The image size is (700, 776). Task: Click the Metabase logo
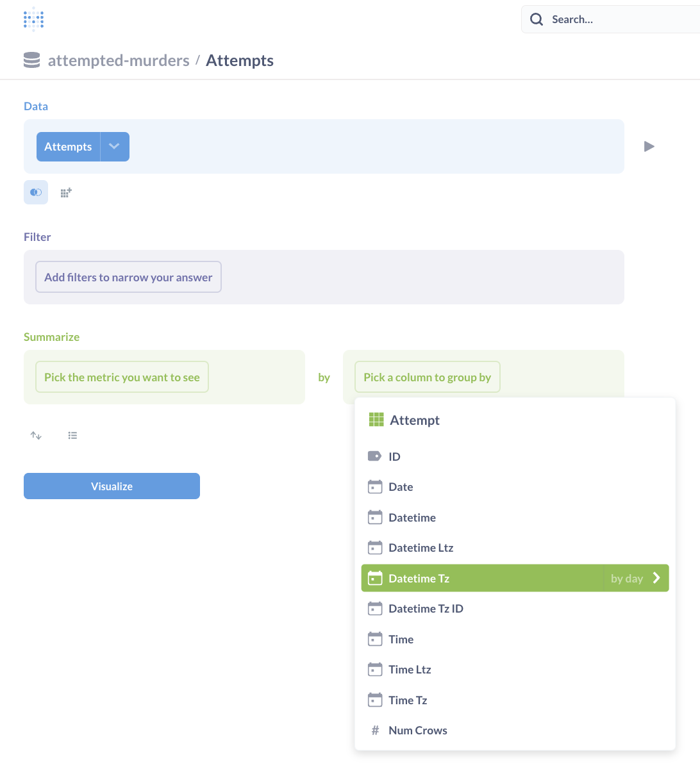[x=33, y=19]
